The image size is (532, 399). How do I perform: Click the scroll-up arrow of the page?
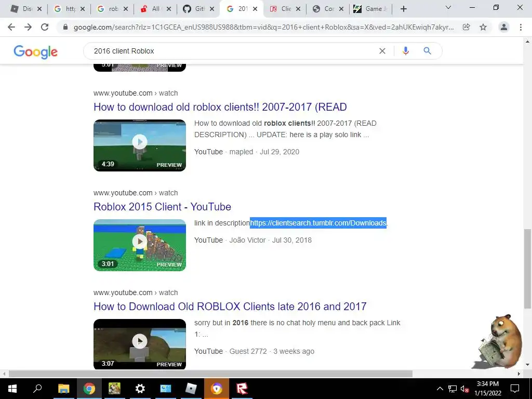(x=527, y=42)
